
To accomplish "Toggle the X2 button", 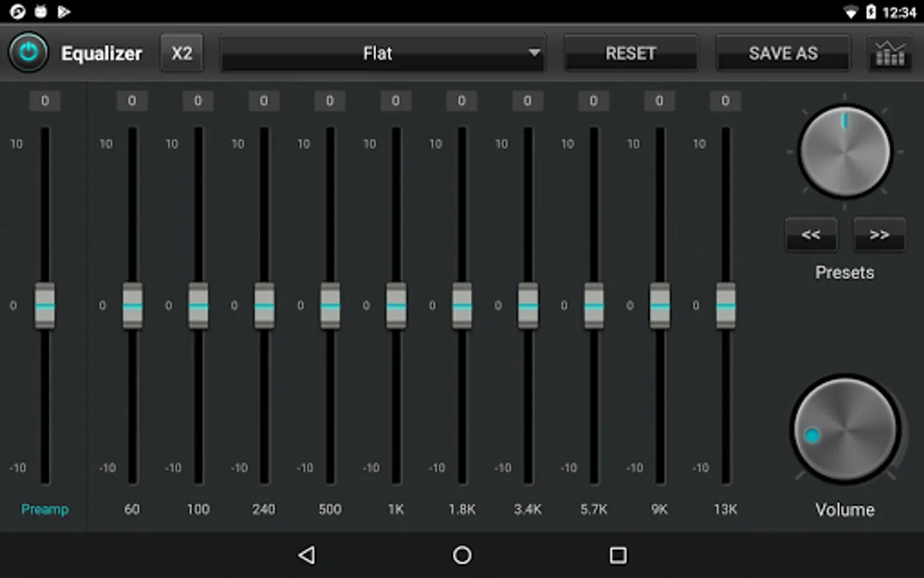I will tap(182, 53).
